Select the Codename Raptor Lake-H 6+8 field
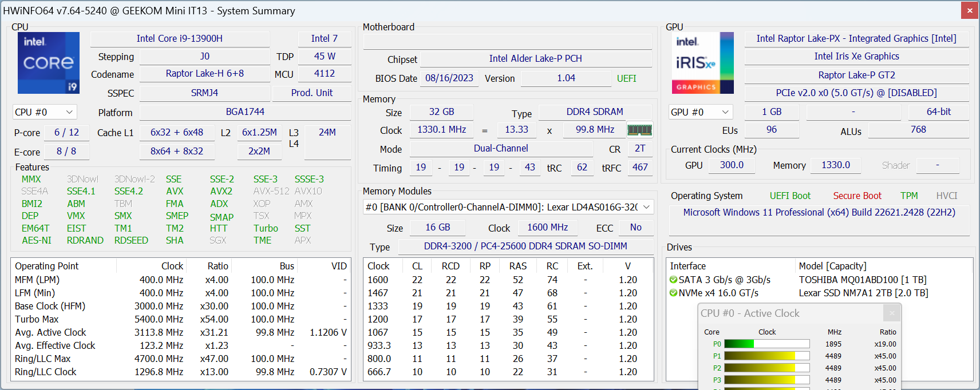This screenshot has width=980, height=390. click(205, 74)
